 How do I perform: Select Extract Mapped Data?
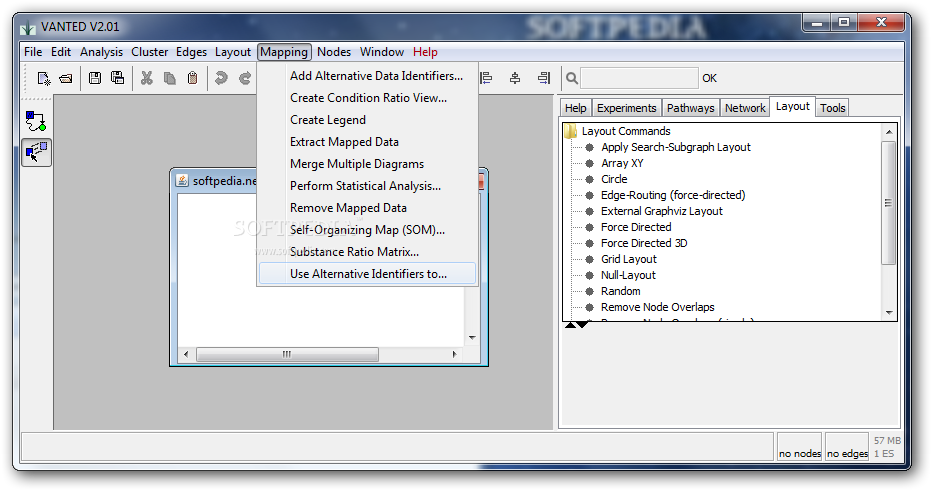(x=367, y=142)
